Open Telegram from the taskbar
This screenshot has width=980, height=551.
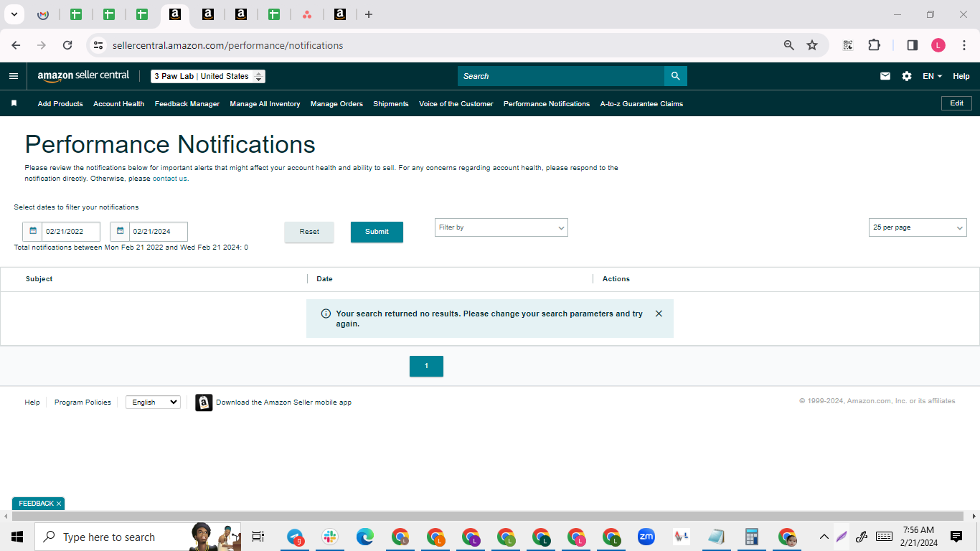click(x=296, y=537)
